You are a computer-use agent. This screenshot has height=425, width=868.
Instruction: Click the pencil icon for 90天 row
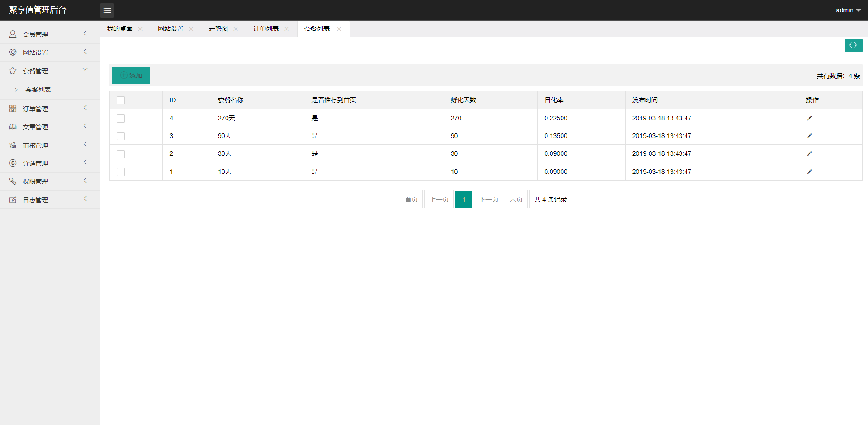click(x=809, y=136)
